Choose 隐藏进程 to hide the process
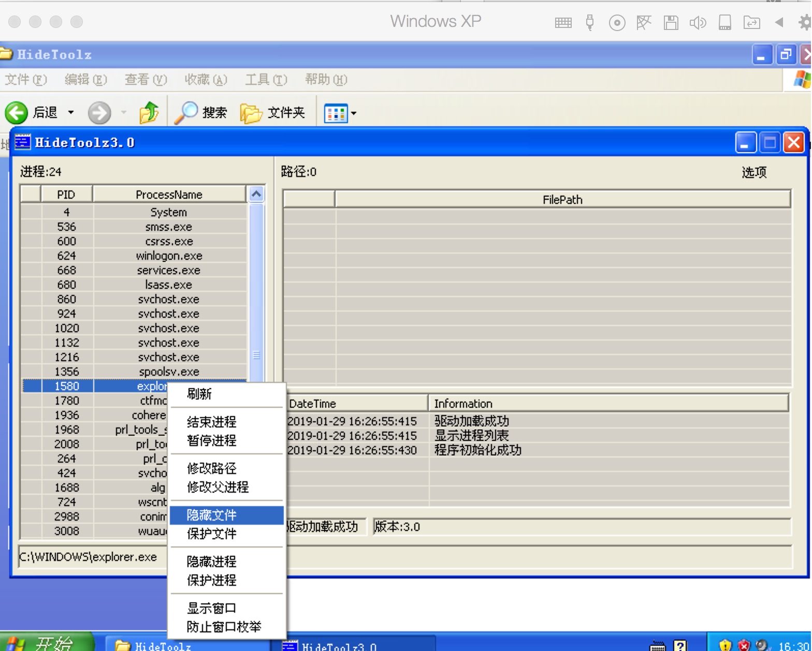Viewport: 812px width, 651px height. (227, 561)
